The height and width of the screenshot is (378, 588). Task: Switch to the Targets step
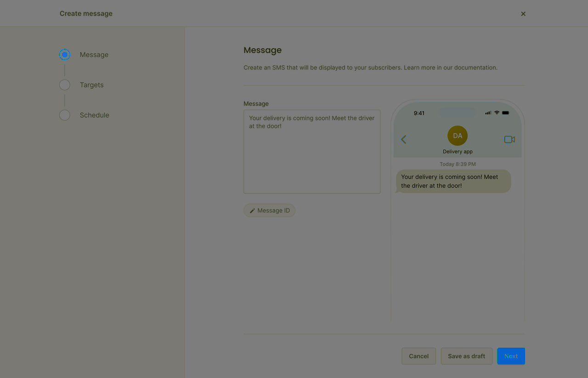(91, 85)
